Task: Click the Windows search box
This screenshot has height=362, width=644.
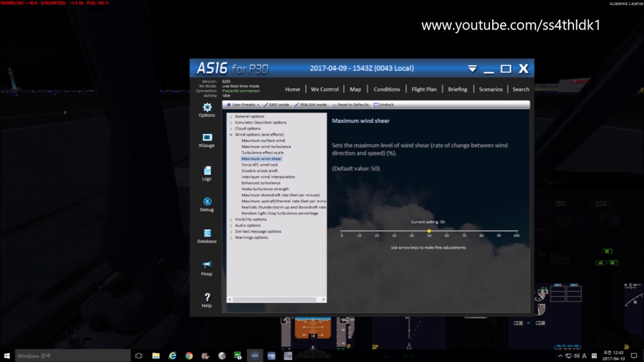Action: (73, 355)
